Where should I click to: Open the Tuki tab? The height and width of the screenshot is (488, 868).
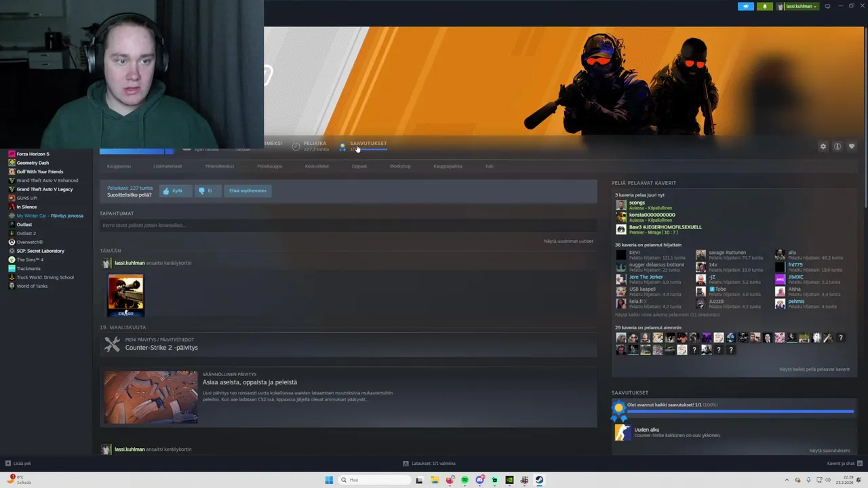(489, 166)
